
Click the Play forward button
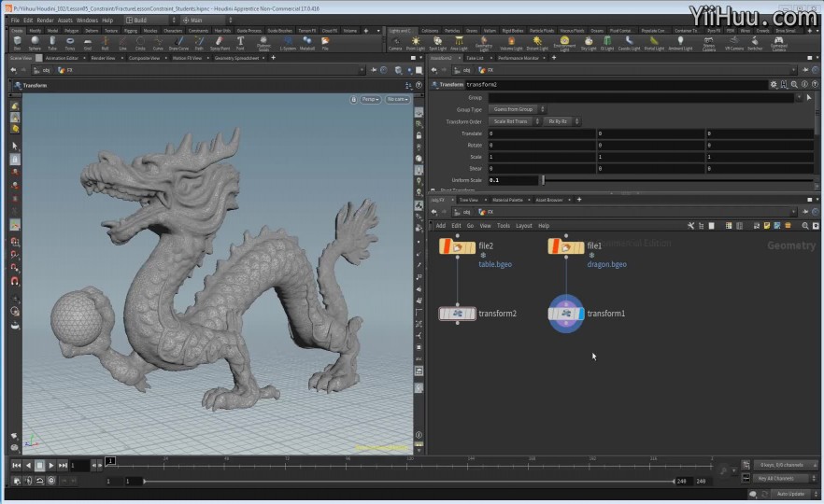point(51,465)
